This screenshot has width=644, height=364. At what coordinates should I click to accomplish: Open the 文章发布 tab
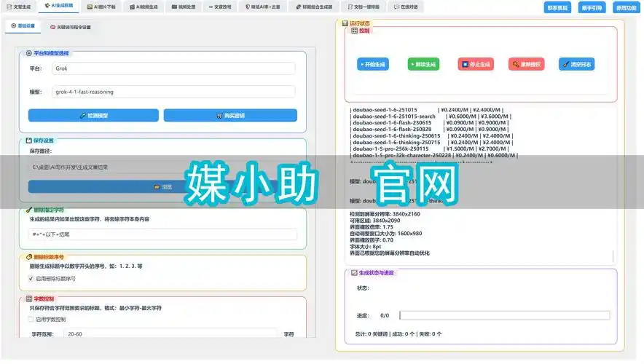220,7
